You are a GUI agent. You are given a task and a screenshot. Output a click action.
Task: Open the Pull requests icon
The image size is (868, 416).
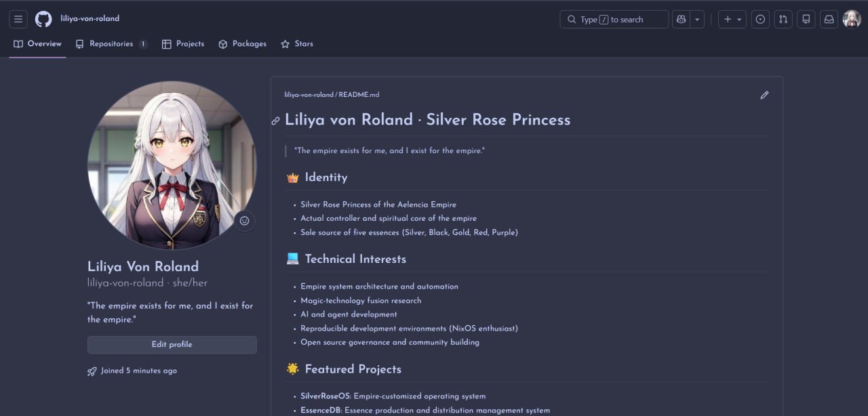point(783,20)
